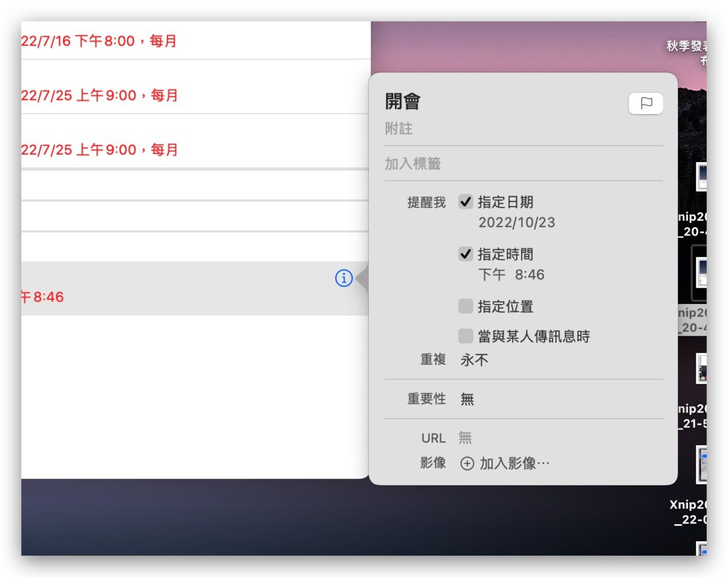
Task: Enable the 指定位置 checkbox
Action: pyautogui.click(x=465, y=306)
